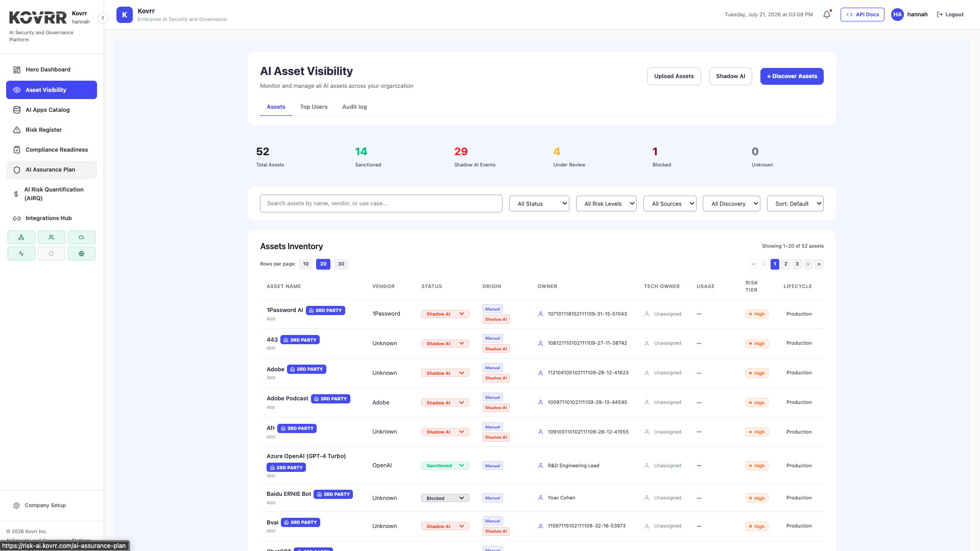
Task: Open the All Discovery dropdown
Action: click(x=731, y=204)
